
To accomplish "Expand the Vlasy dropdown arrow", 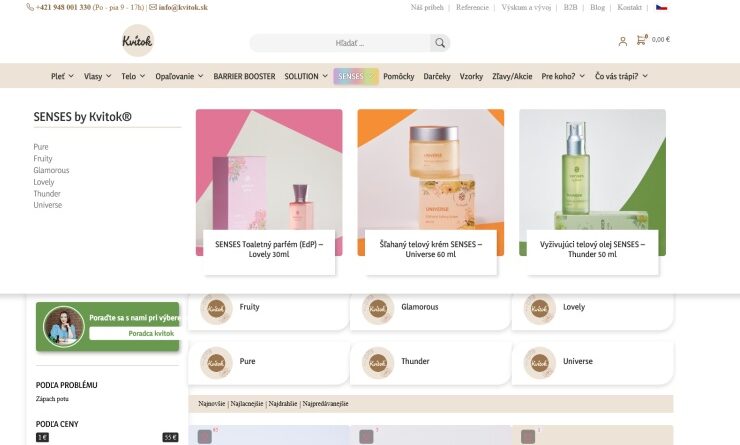I will click(x=109, y=76).
